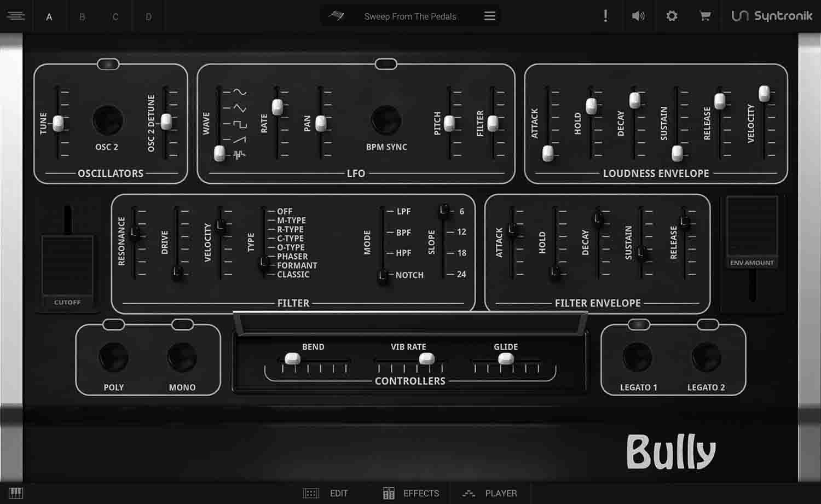
Task: Click Loudness Envelope SUSTAIN slider handle
Action: coord(677,153)
